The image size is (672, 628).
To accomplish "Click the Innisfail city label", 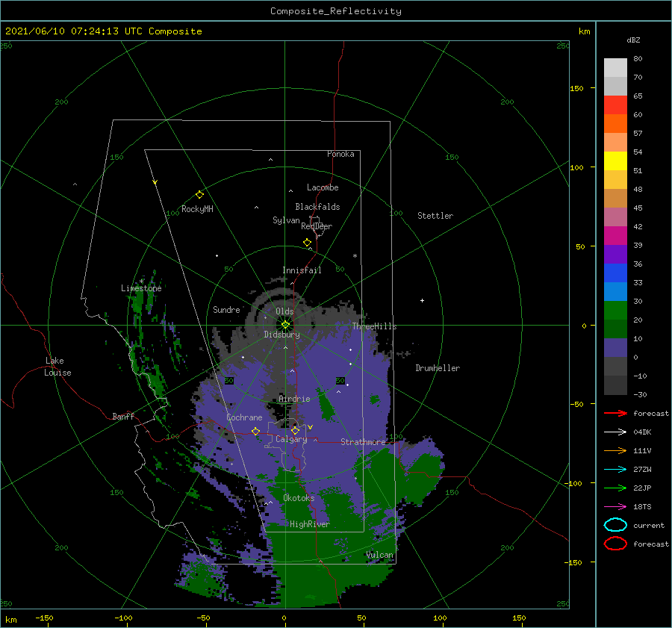I will [302, 270].
